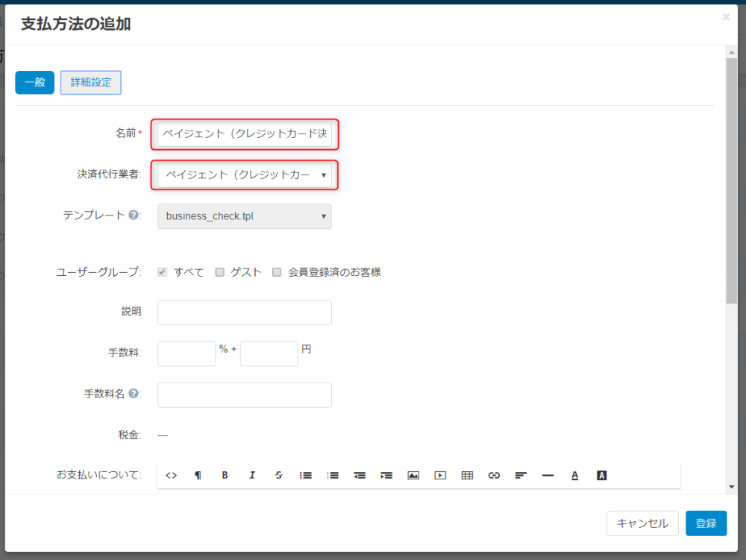This screenshot has height=560, width=746.
Task: Insert link via editor toolbar
Action: 494,476
